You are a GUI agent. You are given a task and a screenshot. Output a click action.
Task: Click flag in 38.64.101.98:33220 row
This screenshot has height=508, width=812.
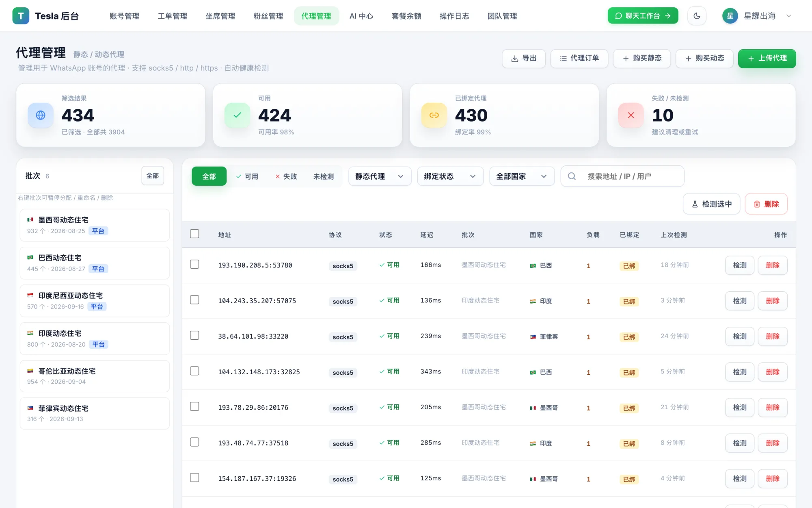533,337
